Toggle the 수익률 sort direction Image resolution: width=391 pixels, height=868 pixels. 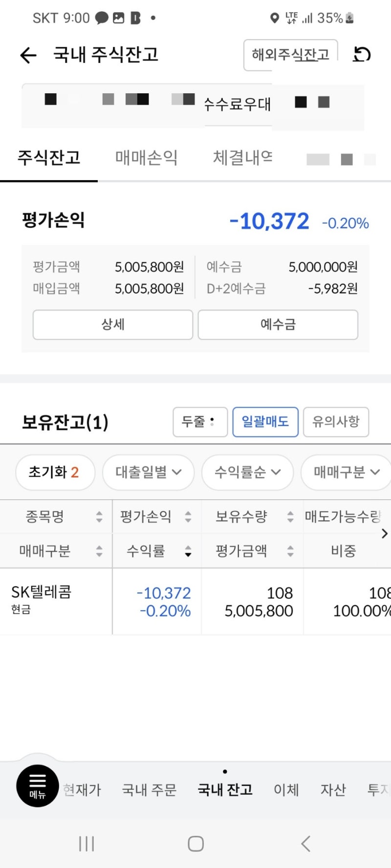click(188, 551)
